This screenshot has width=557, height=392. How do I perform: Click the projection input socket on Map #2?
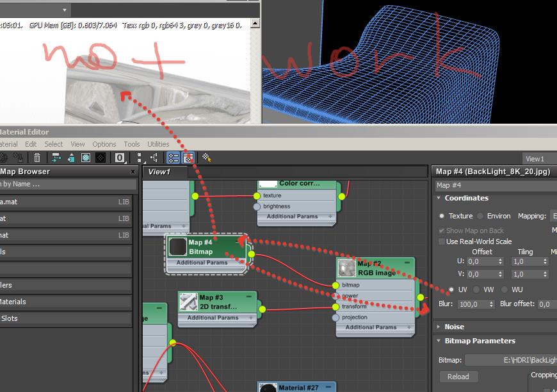click(x=335, y=317)
